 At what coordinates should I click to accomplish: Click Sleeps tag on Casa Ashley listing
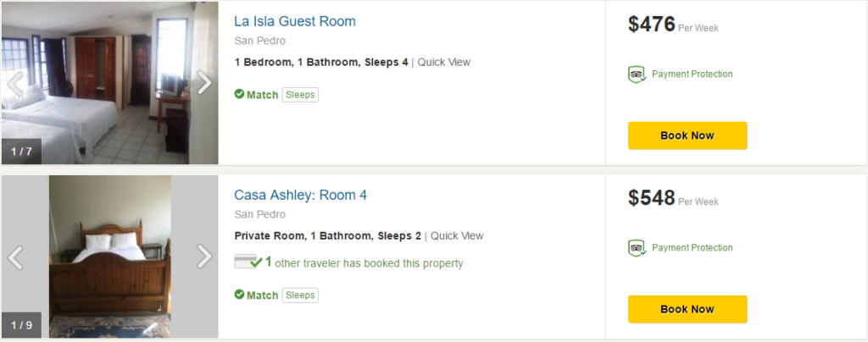300,295
